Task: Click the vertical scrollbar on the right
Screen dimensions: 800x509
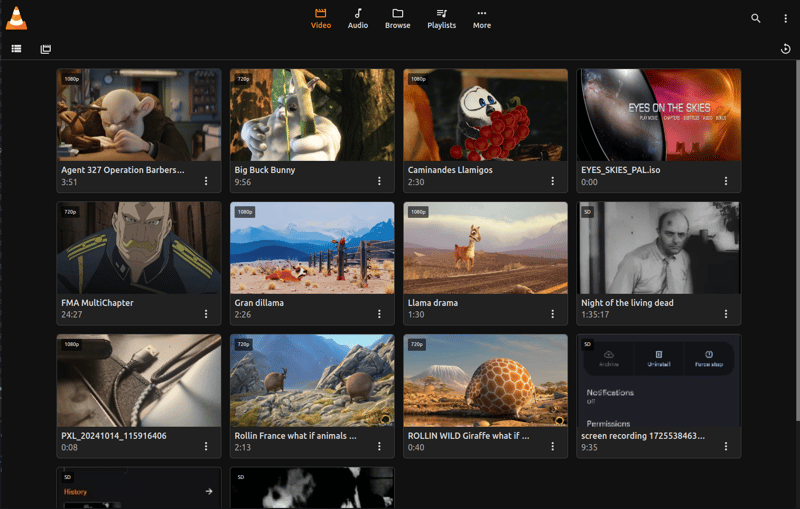Action: click(x=797, y=242)
